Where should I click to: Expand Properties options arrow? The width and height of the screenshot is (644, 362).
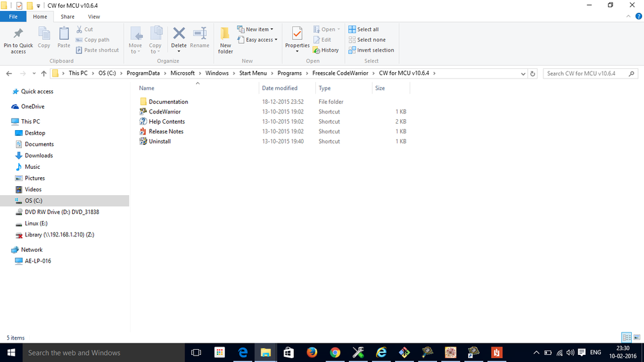(x=297, y=52)
